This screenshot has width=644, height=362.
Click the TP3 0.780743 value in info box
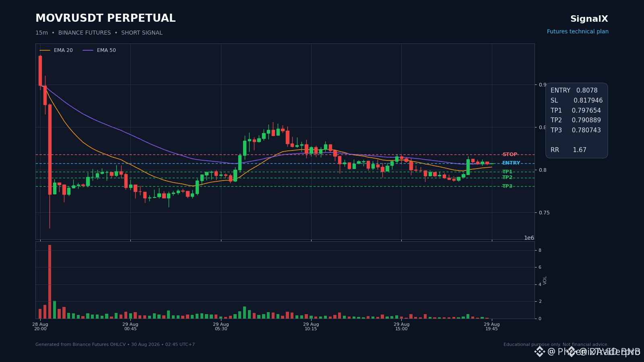(x=576, y=130)
